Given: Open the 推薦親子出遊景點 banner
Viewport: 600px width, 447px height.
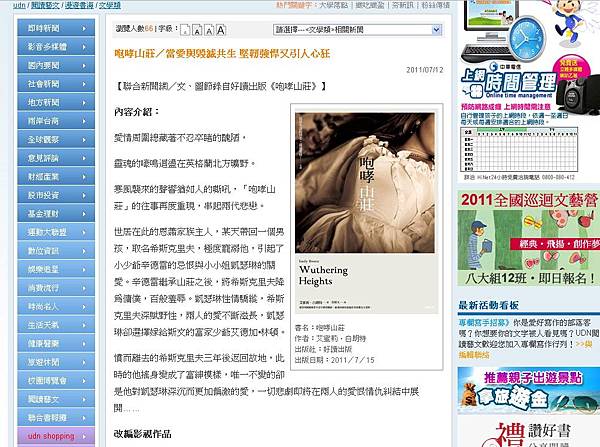Looking at the screenshot, I should click(528, 390).
